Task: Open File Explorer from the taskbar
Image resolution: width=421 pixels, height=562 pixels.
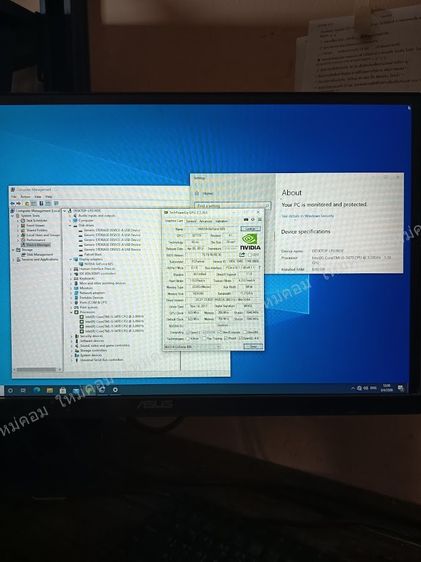Action: [49, 390]
